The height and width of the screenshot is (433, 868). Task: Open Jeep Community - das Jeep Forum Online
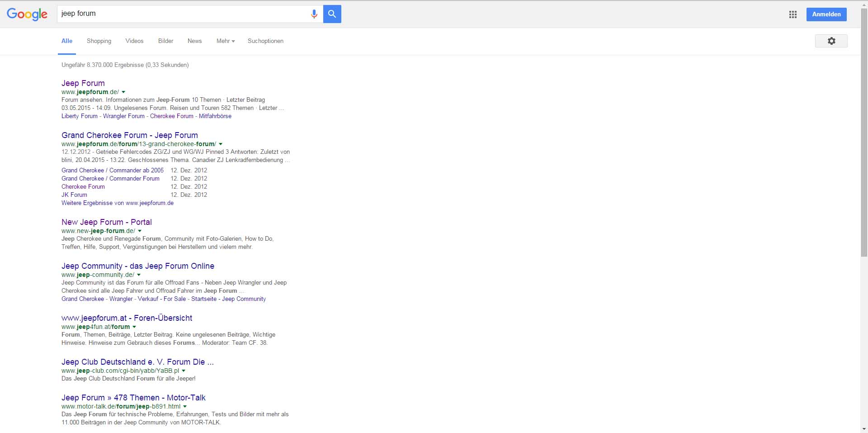138,266
